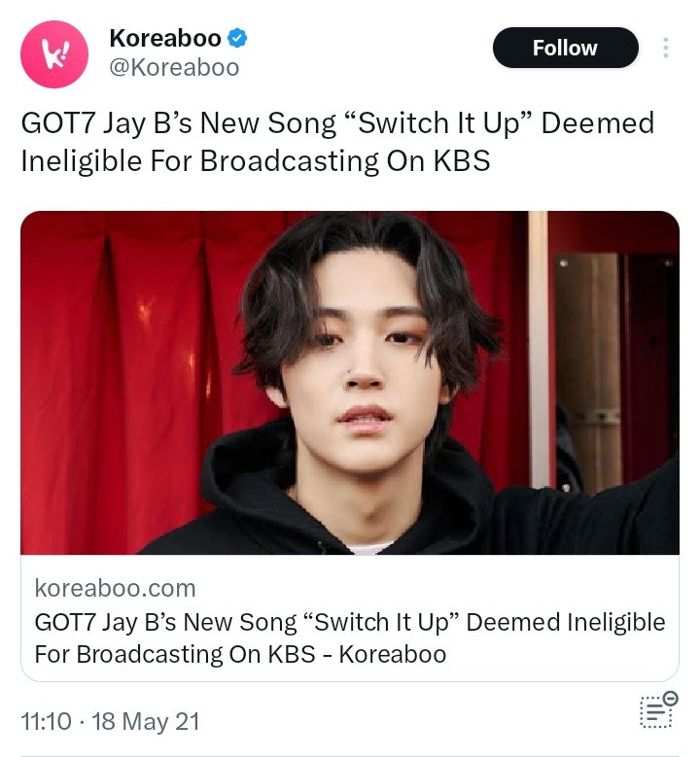Screen dimensions: 700x757
Task: Open the Koreaboo profile avatar
Action: coord(54,54)
